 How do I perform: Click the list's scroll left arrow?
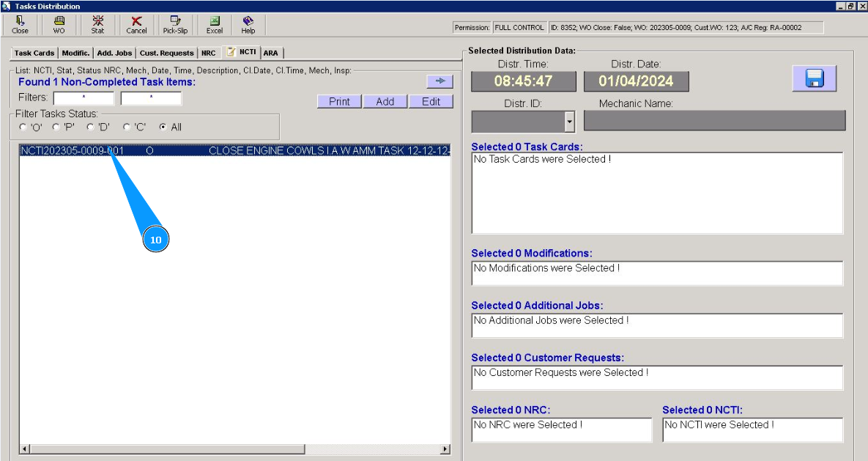(24, 449)
